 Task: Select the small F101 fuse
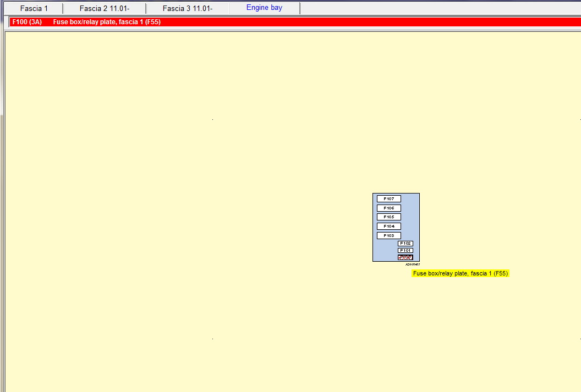coord(405,251)
